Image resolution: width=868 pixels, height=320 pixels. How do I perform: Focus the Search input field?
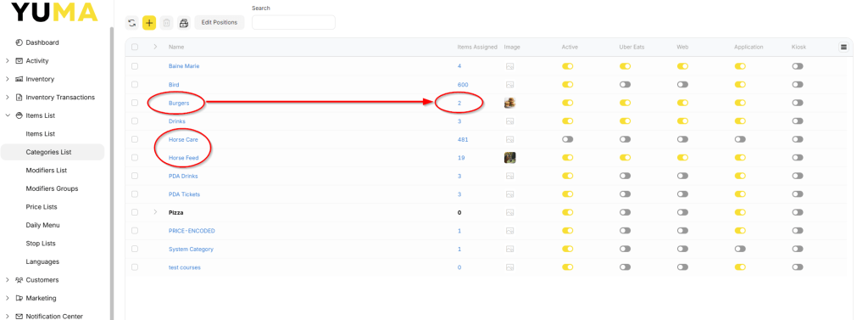(x=293, y=22)
